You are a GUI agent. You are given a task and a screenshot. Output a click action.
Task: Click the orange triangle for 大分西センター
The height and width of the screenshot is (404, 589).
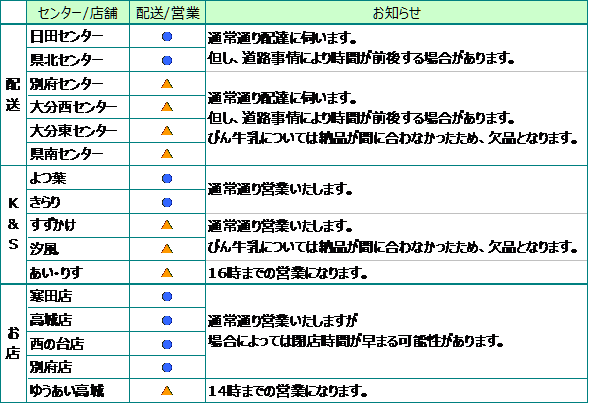click(x=167, y=107)
